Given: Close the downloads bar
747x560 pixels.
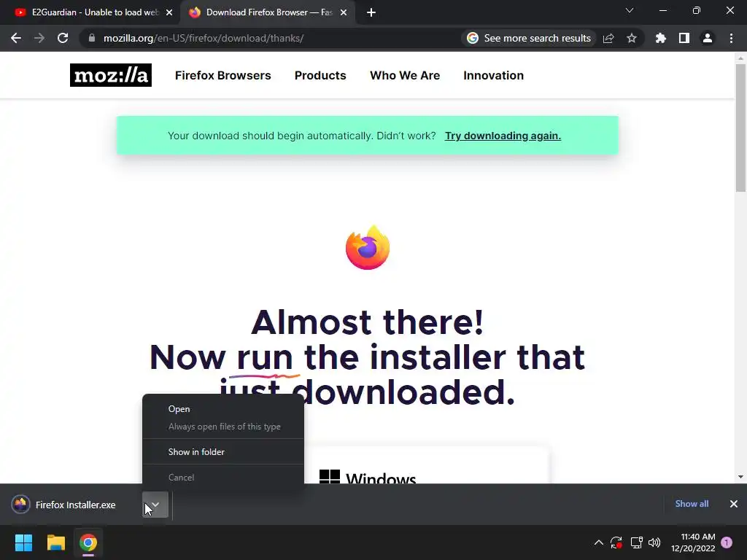Looking at the screenshot, I should [x=734, y=504].
